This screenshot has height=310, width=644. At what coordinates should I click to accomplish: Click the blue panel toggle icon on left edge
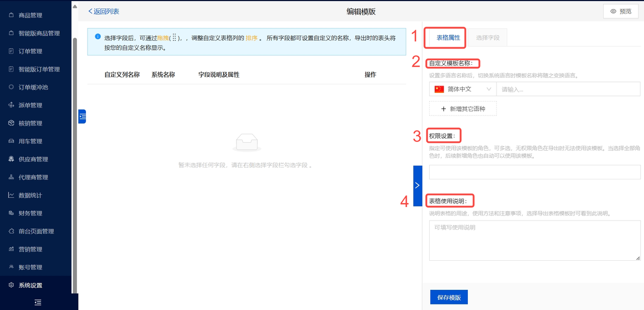click(x=82, y=116)
